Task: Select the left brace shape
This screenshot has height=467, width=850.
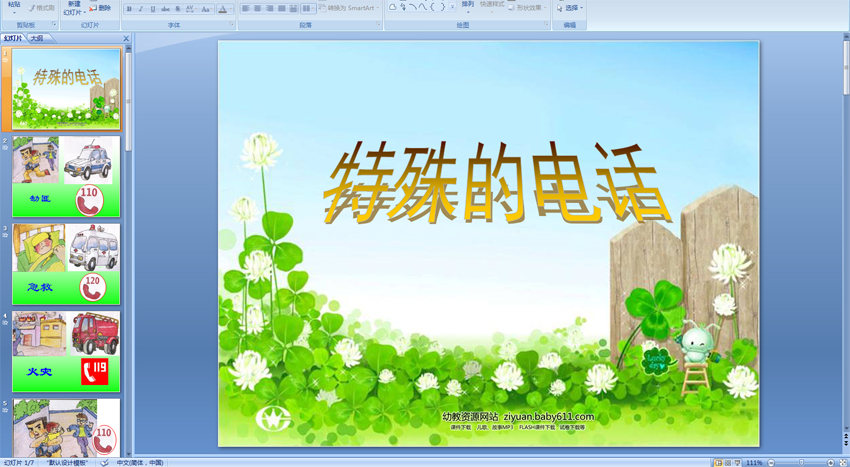Action: coord(432,7)
